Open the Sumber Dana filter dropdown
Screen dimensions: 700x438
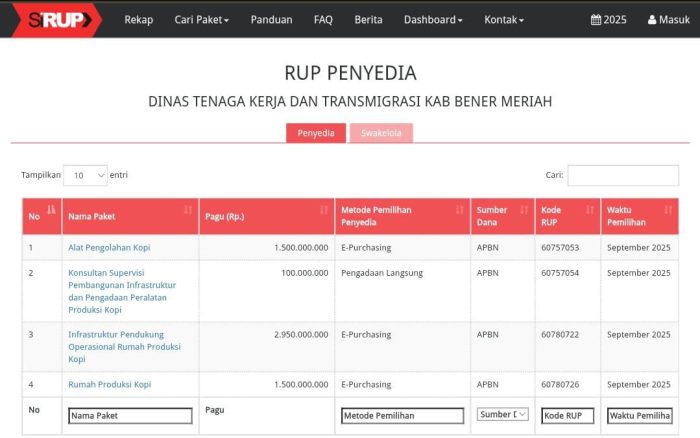pos(502,415)
